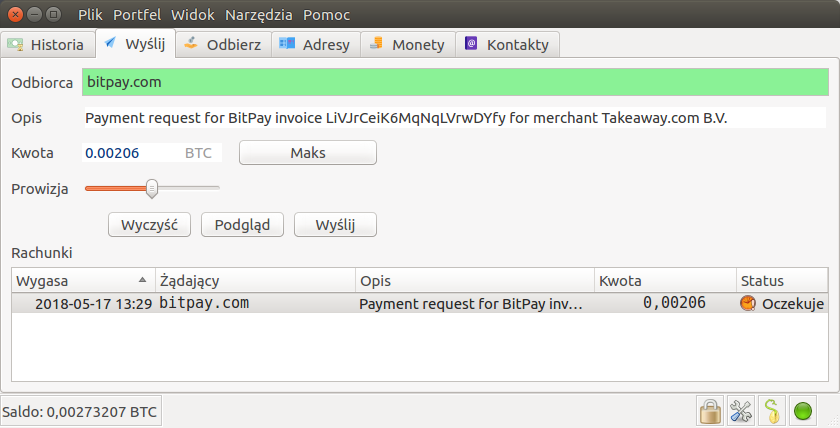Image resolution: width=840 pixels, height=428 pixels.
Task: Open preferences via the tools icon
Action: coord(741,410)
